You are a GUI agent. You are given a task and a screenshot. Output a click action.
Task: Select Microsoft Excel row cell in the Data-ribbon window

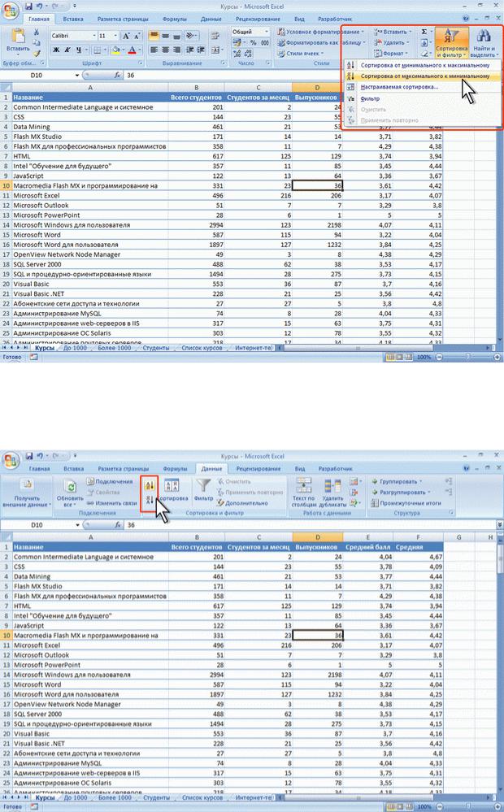pyautogui.click(x=91, y=645)
